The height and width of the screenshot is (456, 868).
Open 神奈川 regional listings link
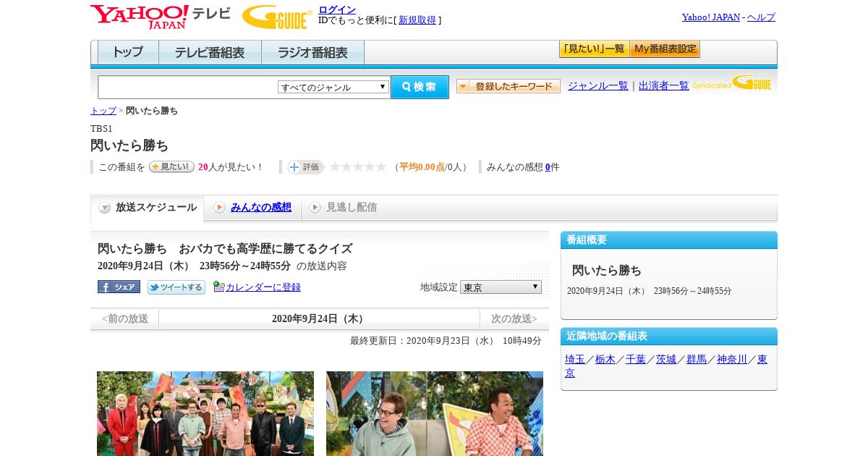point(732,359)
